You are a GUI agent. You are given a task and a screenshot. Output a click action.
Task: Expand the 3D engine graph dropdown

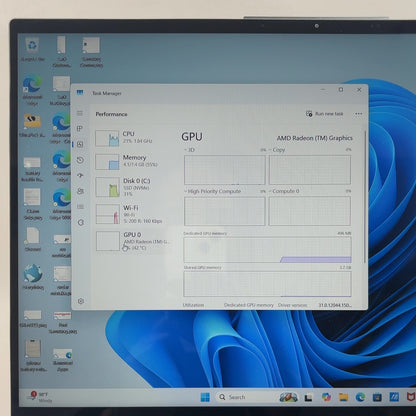189,150
